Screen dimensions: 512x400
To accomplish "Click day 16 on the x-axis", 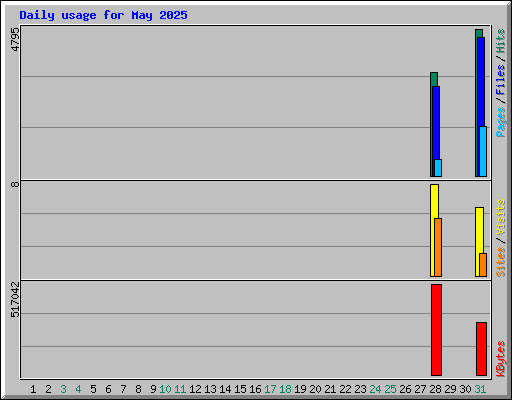I will click(255, 389).
